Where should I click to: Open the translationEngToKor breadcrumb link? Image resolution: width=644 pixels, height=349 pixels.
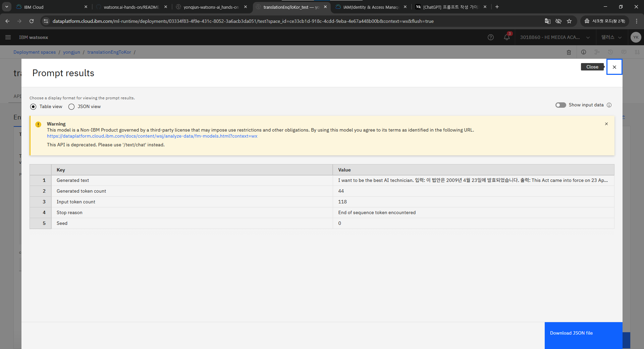(x=109, y=52)
